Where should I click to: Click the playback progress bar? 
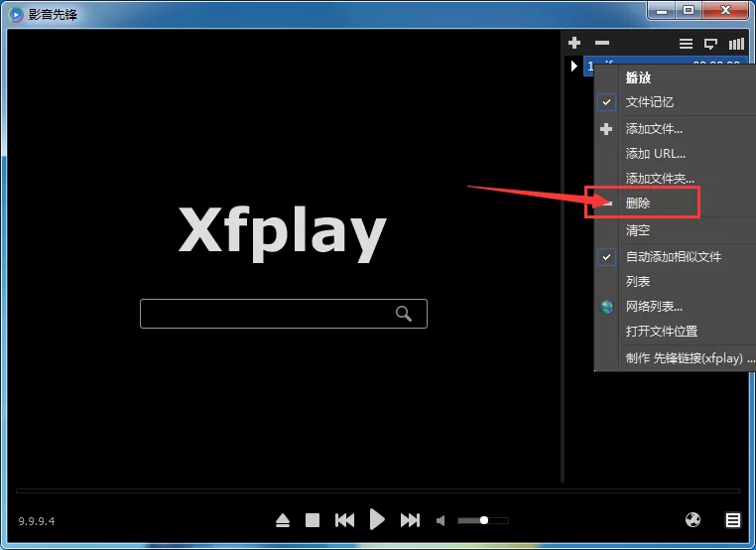(378, 490)
